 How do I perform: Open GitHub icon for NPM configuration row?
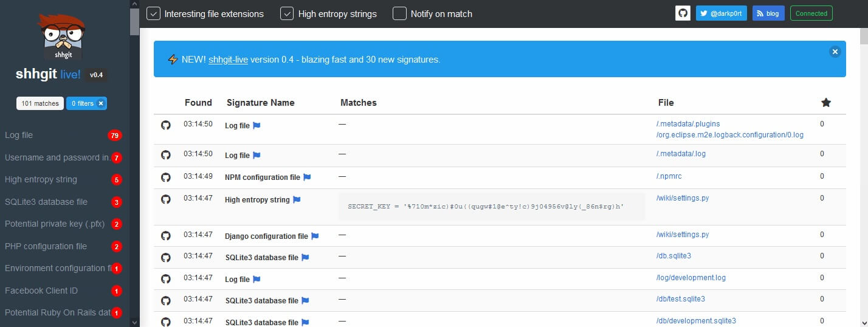coord(165,177)
